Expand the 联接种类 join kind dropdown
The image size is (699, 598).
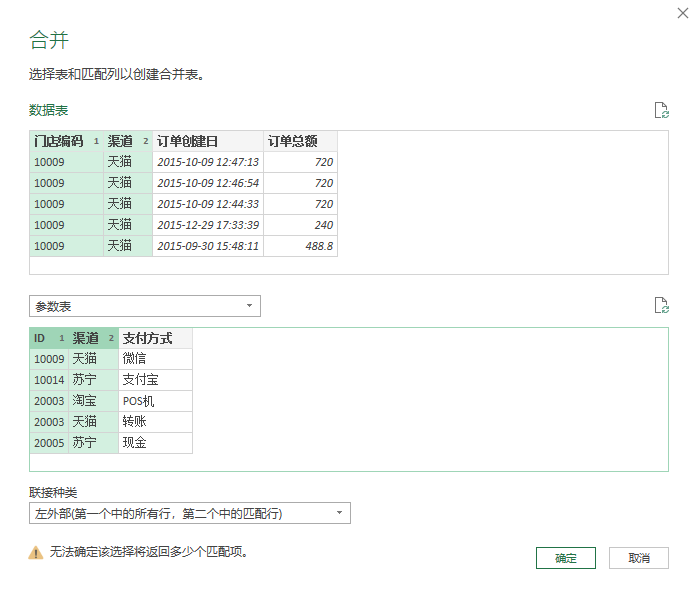pos(190,514)
